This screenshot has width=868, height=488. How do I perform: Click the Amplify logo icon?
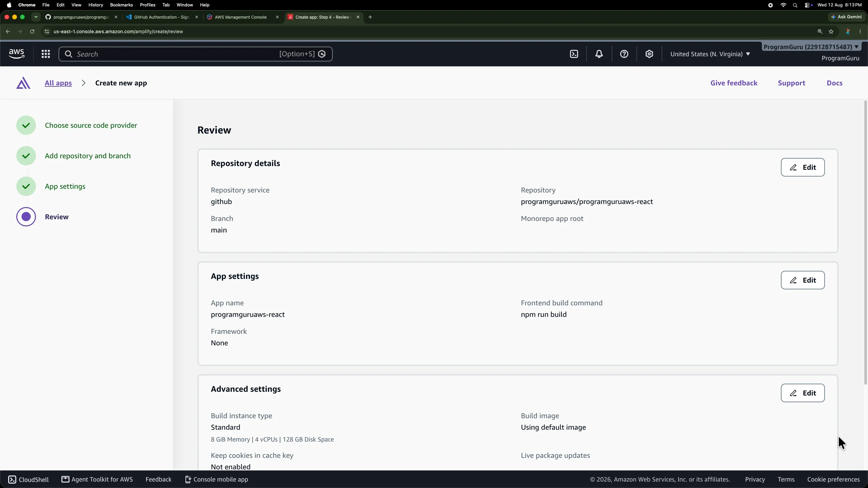pos(23,83)
